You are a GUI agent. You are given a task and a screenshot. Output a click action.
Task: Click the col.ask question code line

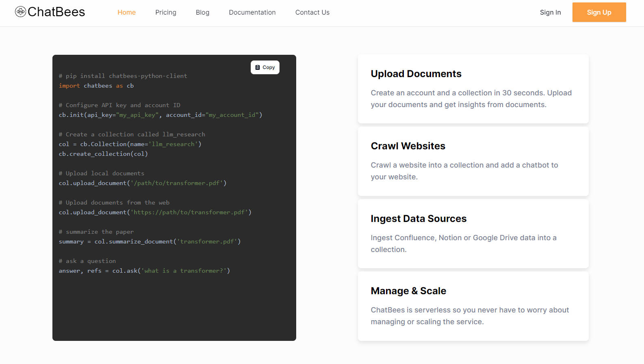tap(144, 271)
